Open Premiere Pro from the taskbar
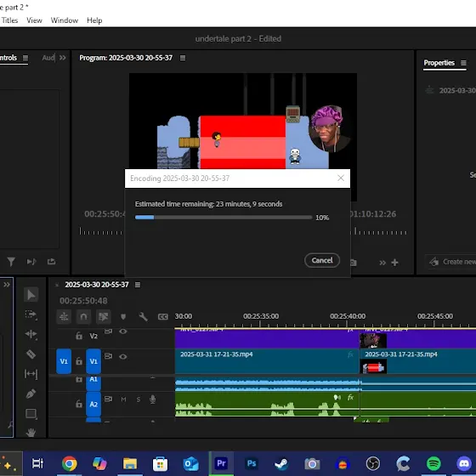The width and height of the screenshot is (476, 476). tap(221, 463)
